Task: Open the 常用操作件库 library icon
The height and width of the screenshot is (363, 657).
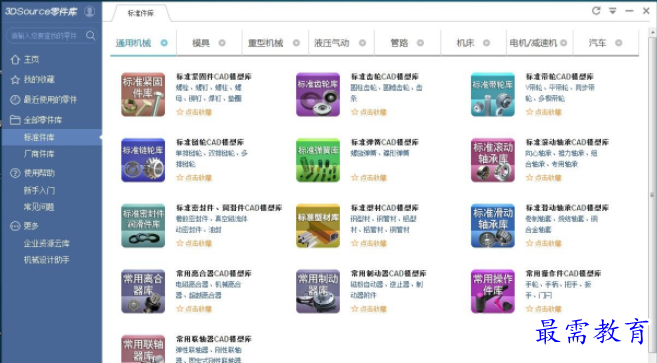Action: 493,291
